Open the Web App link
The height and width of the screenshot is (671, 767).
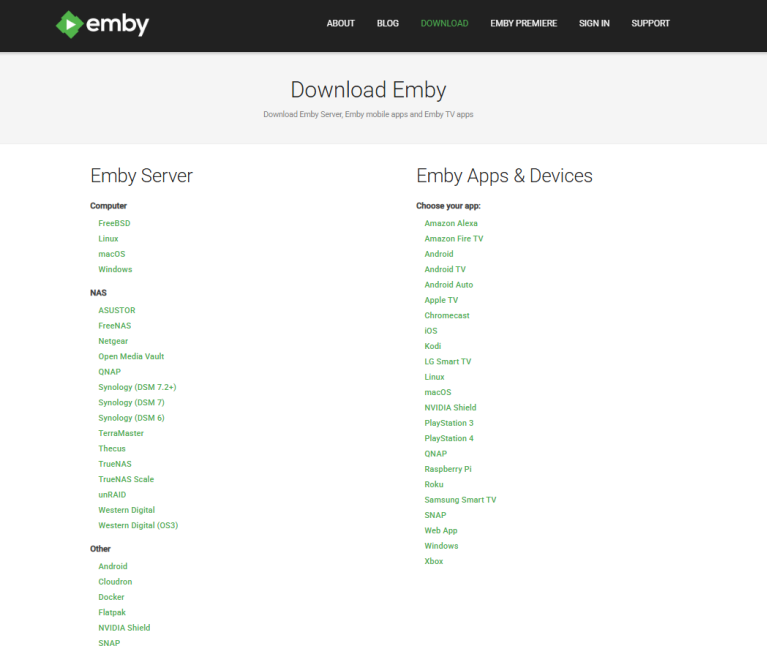[x=441, y=531]
